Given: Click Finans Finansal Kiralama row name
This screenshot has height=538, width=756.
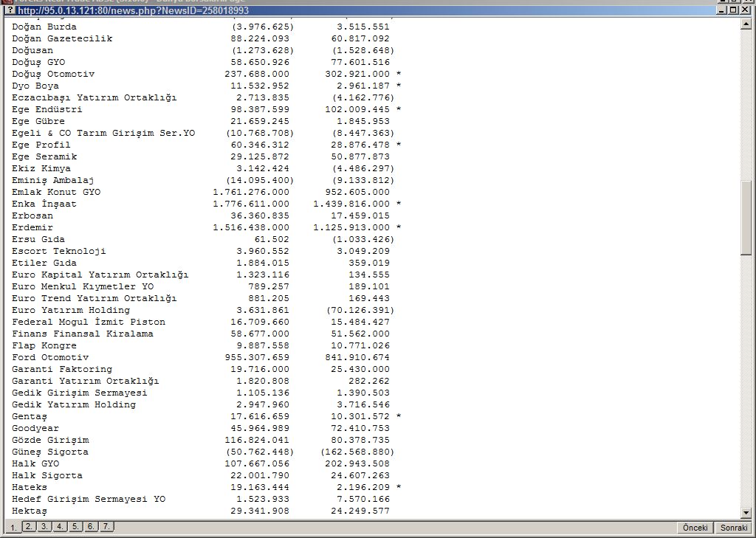Looking at the screenshot, I should click(83, 334).
